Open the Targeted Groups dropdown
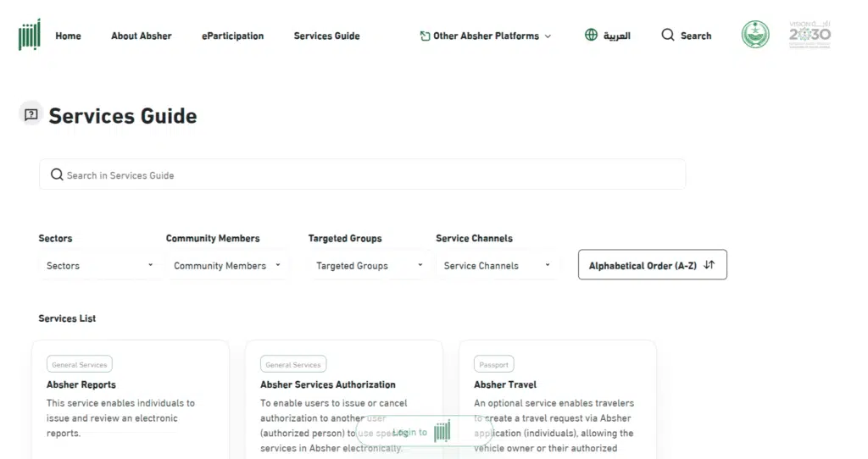Viewport: 868px width, 459px height. point(369,266)
